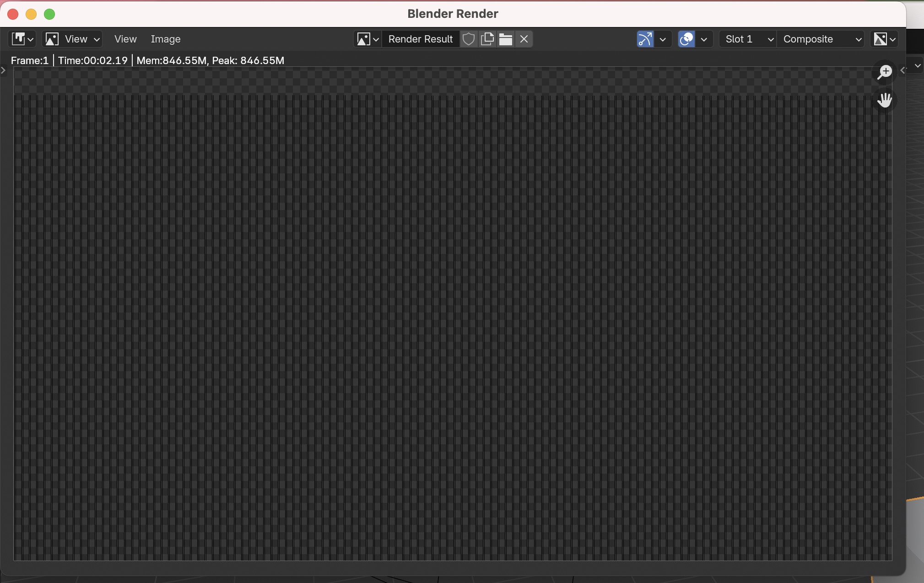The height and width of the screenshot is (583, 924).
Task: Click the Frame:1 status text
Action: coord(29,60)
